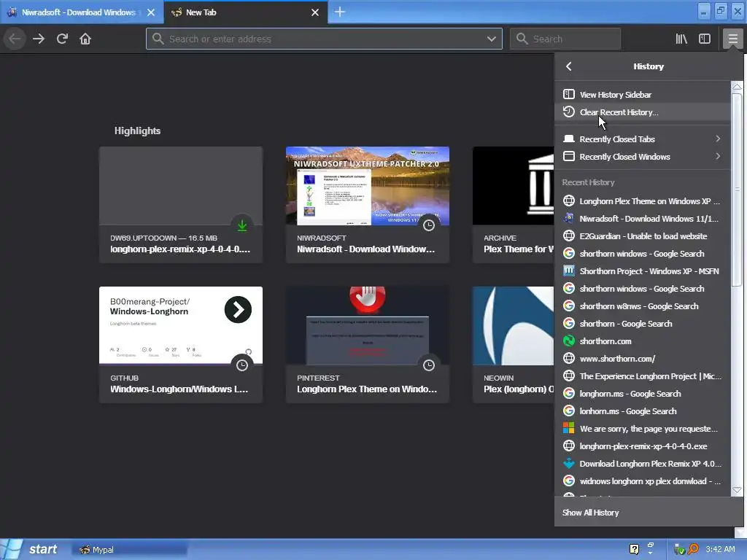Click clock icon on Pinterest highlight card

[x=429, y=365]
